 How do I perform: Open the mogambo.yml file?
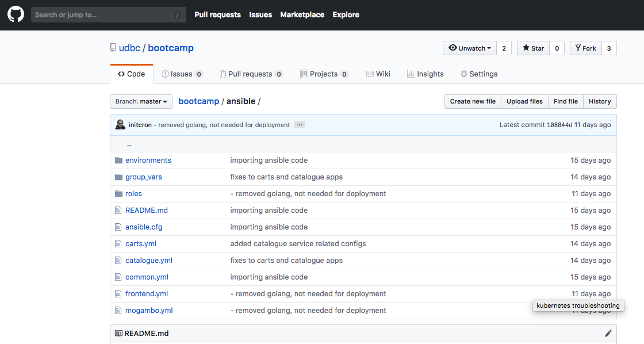[149, 310]
